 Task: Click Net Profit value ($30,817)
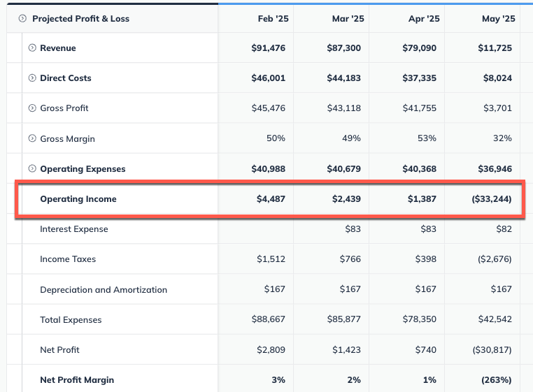(x=492, y=350)
